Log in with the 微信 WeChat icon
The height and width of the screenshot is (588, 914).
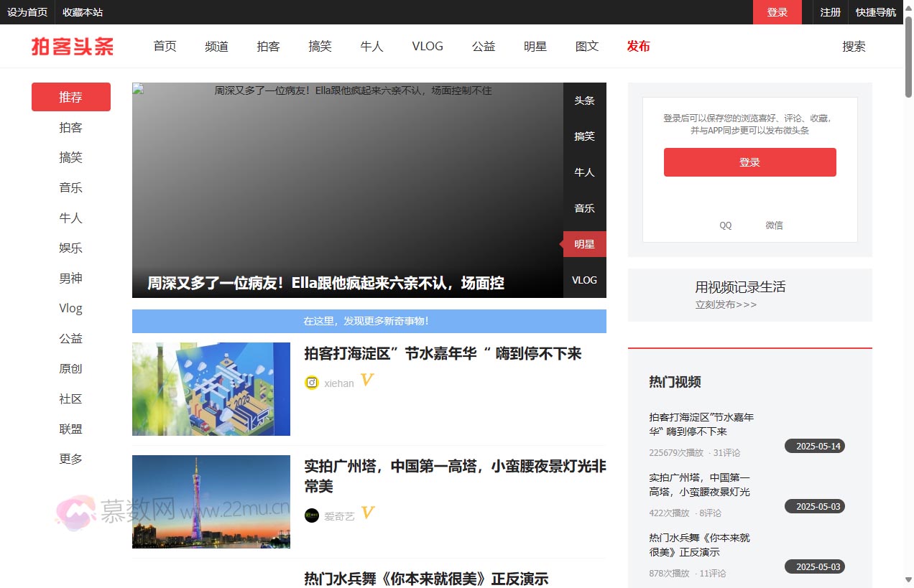(x=774, y=225)
